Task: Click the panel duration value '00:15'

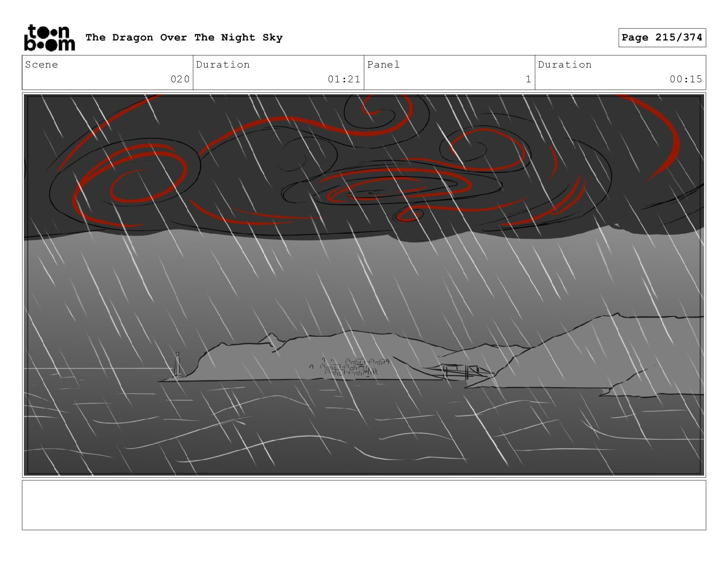Action: pos(686,79)
